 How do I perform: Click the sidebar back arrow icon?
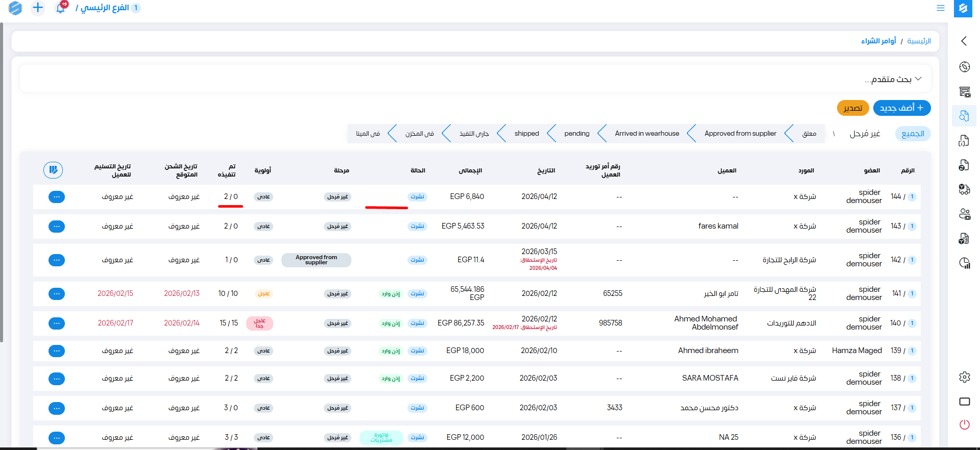pos(964,41)
